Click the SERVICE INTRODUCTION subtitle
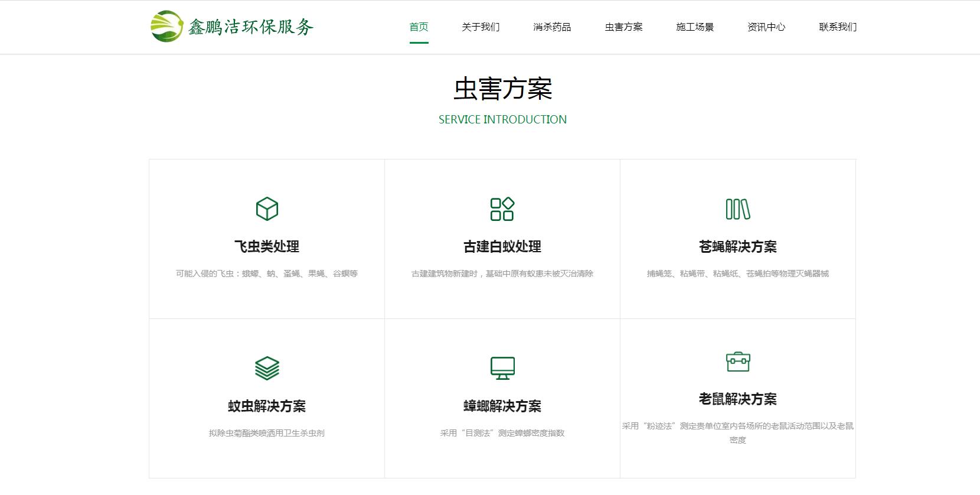The width and height of the screenshot is (980, 495). click(x=502, y=119)
